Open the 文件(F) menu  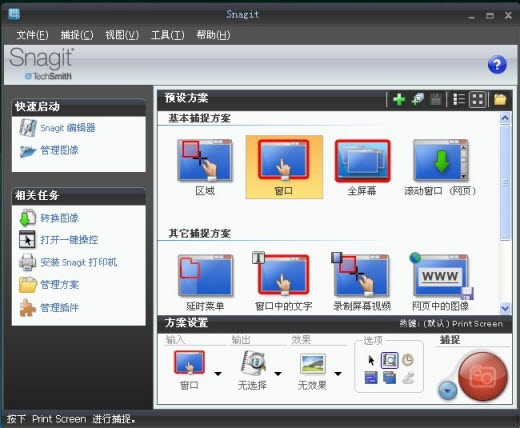[x=32, y=35]
